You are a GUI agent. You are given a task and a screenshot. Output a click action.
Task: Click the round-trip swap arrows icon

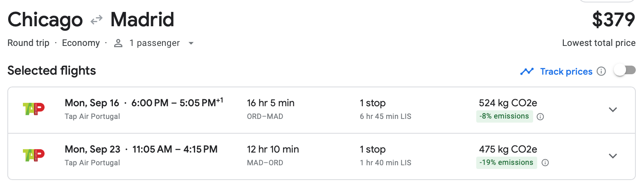click(x=97, y=20)
